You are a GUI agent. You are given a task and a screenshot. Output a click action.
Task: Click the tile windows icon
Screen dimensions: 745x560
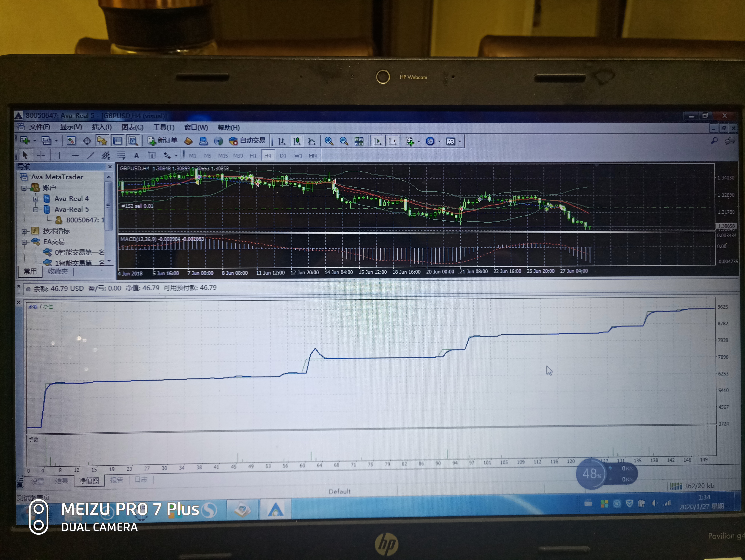click(359, 141)
